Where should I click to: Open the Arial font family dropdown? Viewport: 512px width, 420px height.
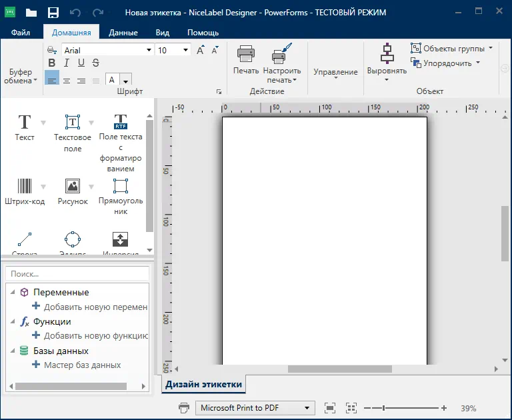(149, 50)
